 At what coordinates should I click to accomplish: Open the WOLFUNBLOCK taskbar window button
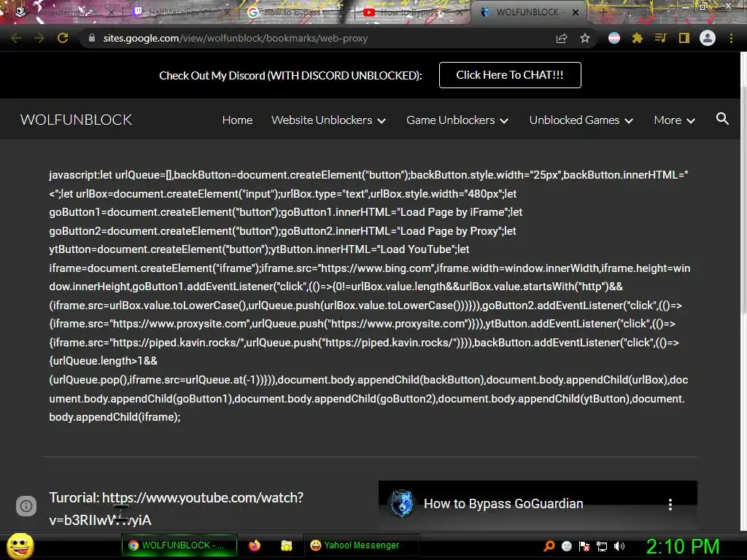pos(179,545)
